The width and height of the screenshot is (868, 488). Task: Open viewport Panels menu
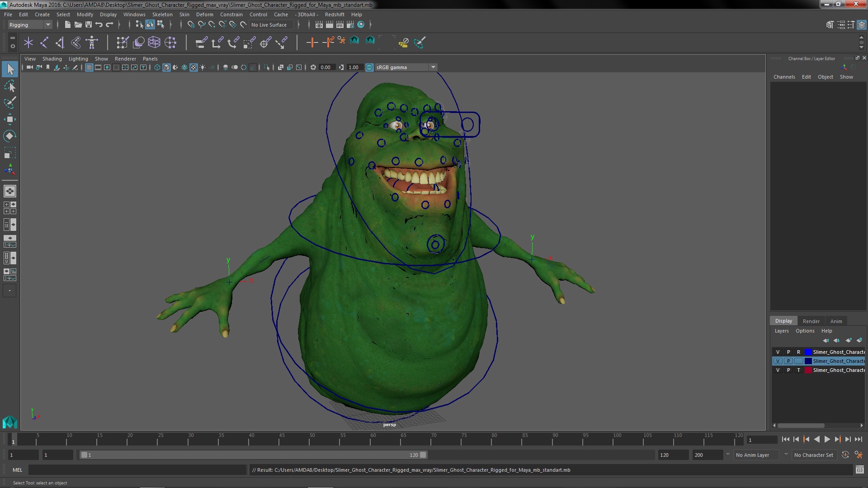[150, 59]
